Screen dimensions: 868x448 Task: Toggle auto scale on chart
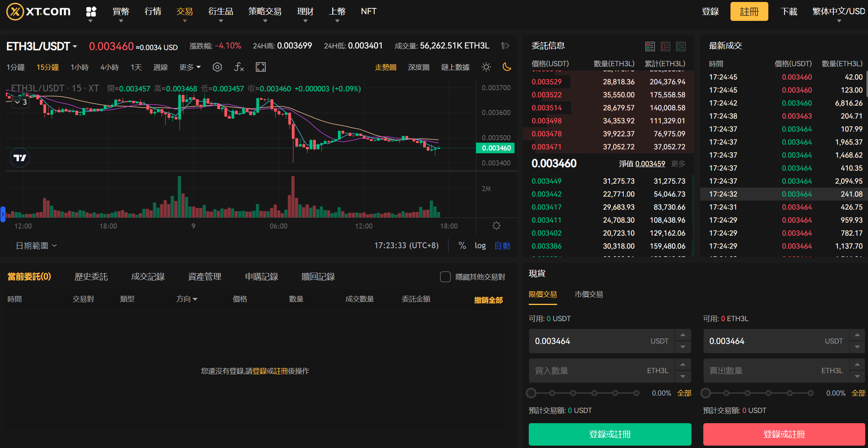pos(502,246)
